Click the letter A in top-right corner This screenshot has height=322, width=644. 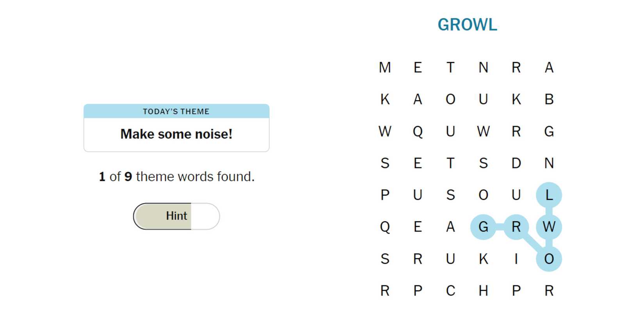[549, 68]
